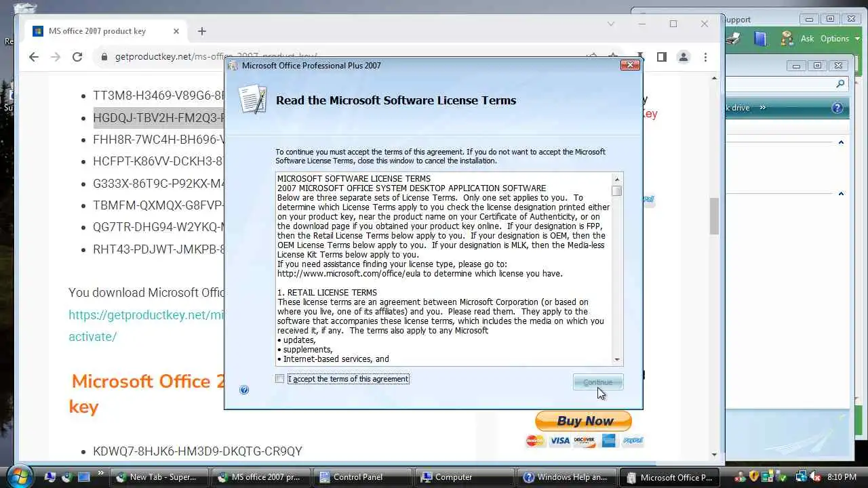Collapse the upper group arrow in Computer window
This screenshot has width=868, height=488.
coord(841,142)
